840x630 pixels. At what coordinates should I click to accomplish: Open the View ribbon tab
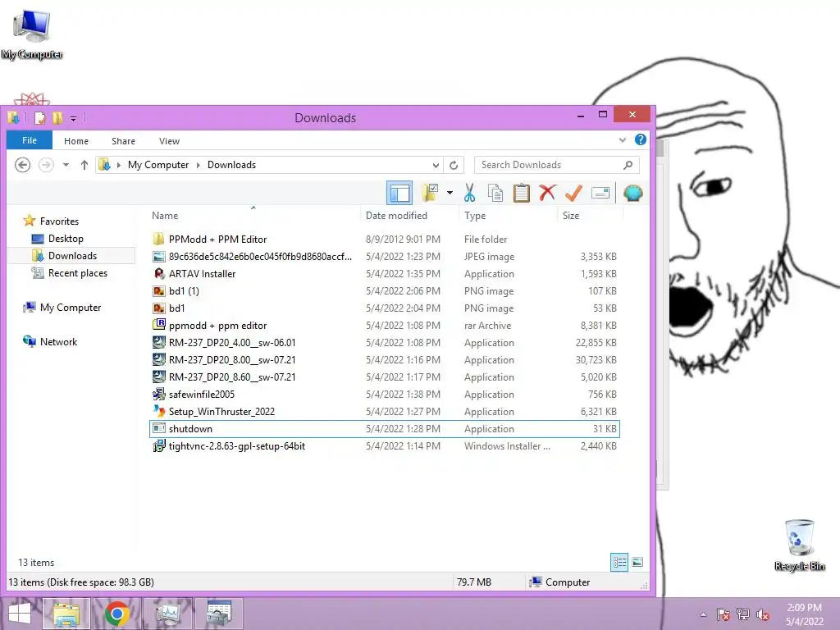169,141
